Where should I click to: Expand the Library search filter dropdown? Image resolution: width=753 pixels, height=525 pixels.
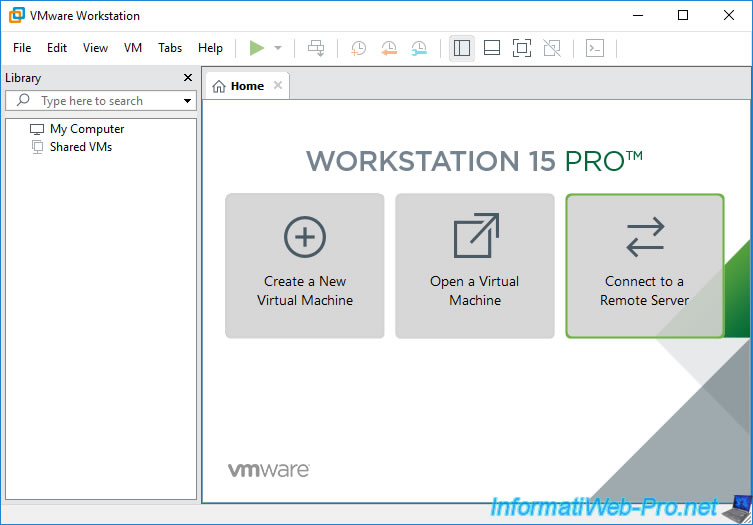pos(187,101)
